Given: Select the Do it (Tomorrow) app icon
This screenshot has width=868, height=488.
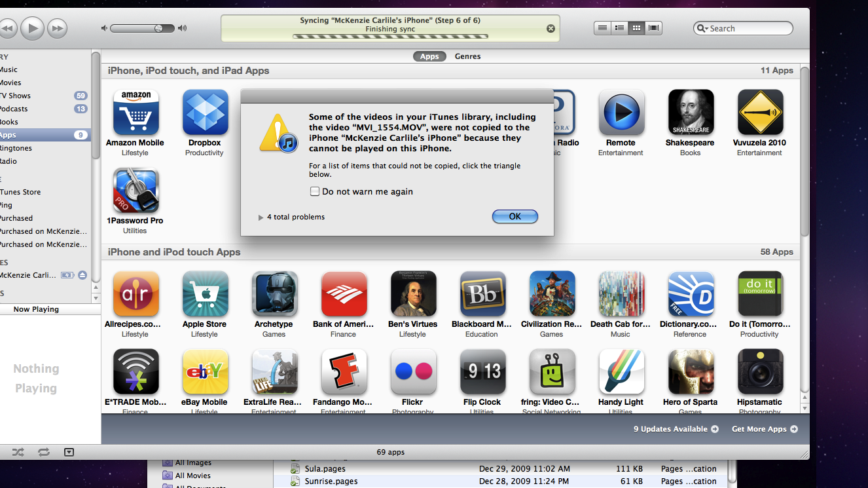Looking at the screenshot, I should [760, 294].
